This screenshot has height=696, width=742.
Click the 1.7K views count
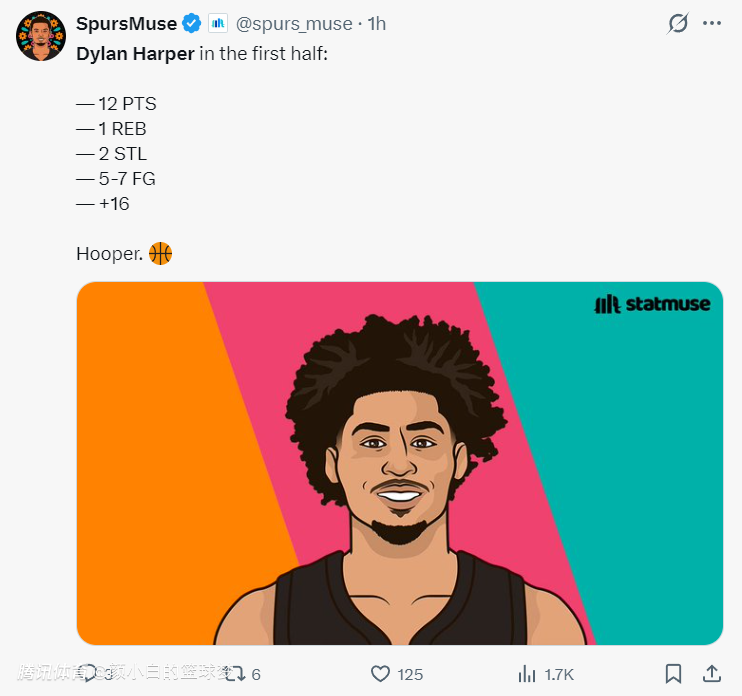point(558,674)
